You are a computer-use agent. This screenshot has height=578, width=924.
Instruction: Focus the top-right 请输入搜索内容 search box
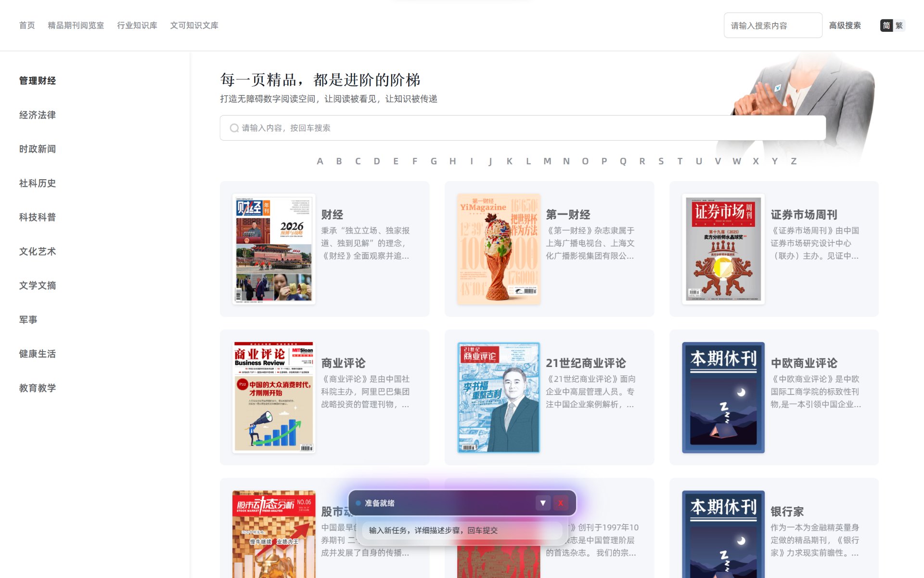[773, 26]
